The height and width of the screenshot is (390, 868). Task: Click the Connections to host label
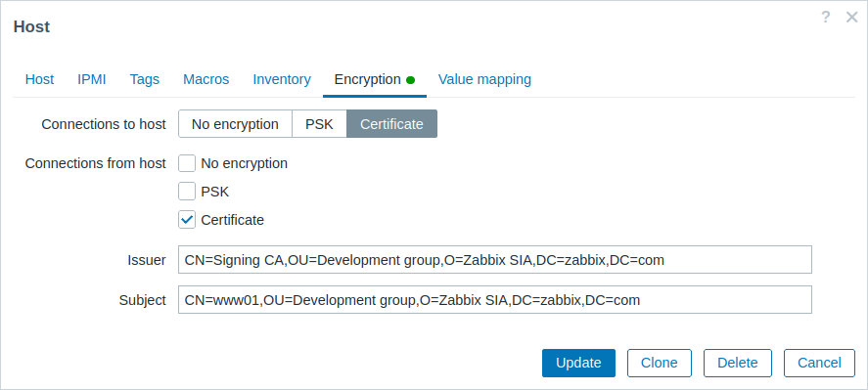pos(104,124)
